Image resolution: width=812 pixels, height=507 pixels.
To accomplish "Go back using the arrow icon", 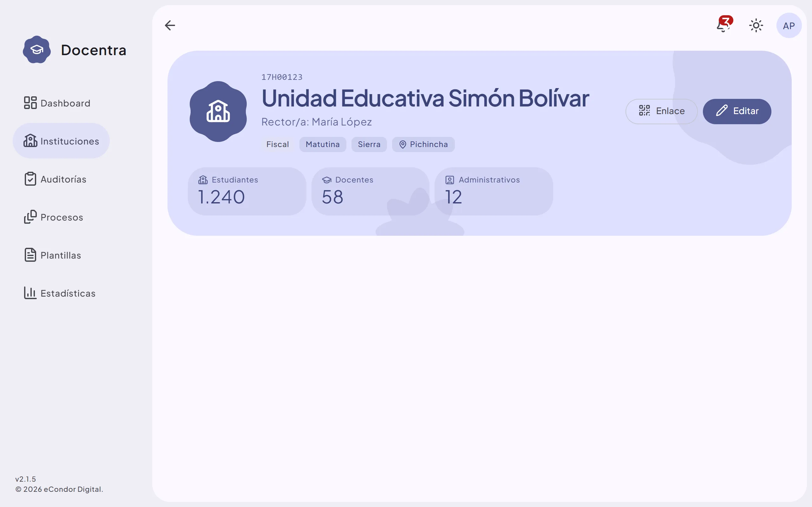I will coord(170,25).
